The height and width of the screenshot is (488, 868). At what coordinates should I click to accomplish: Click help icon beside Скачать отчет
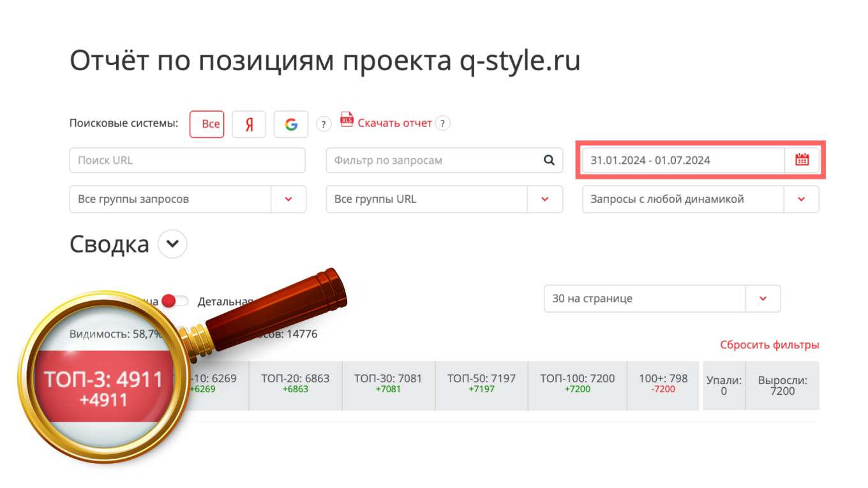[x=443, y=123]
